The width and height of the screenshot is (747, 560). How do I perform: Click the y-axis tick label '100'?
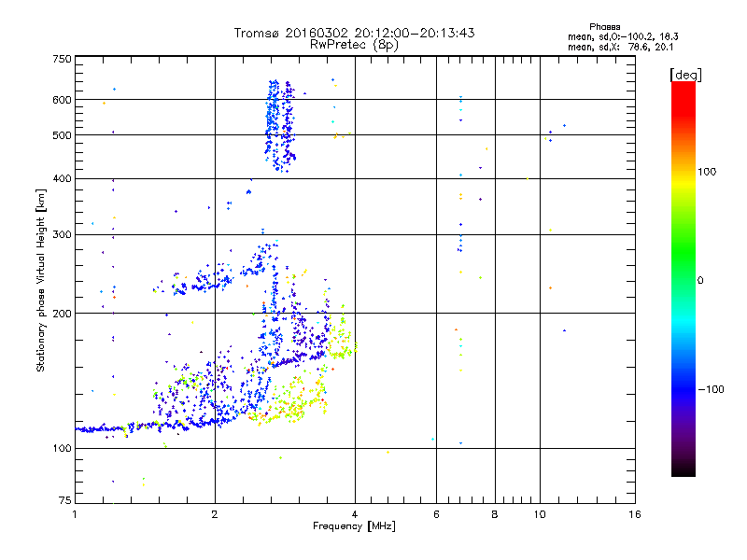tap(62, 449)
